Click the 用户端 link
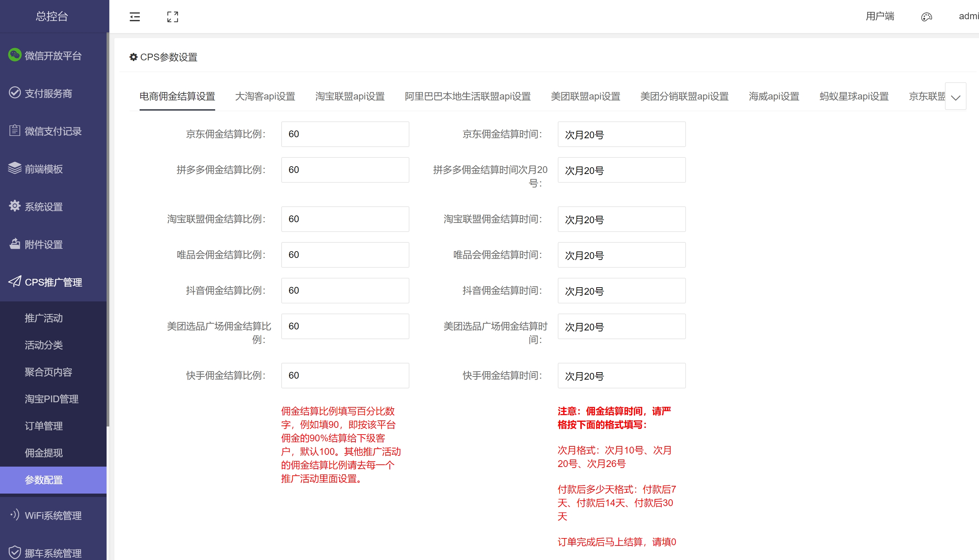 [880, 16]
